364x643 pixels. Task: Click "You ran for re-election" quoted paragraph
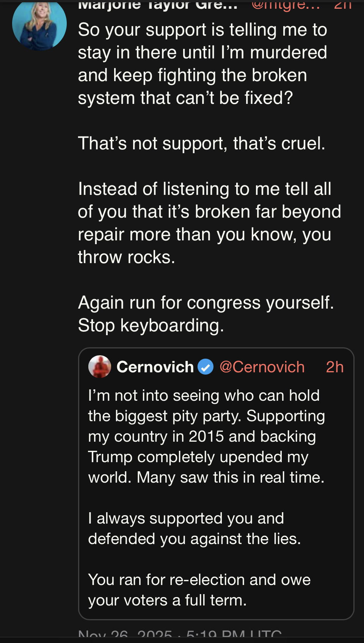[199, 590]
